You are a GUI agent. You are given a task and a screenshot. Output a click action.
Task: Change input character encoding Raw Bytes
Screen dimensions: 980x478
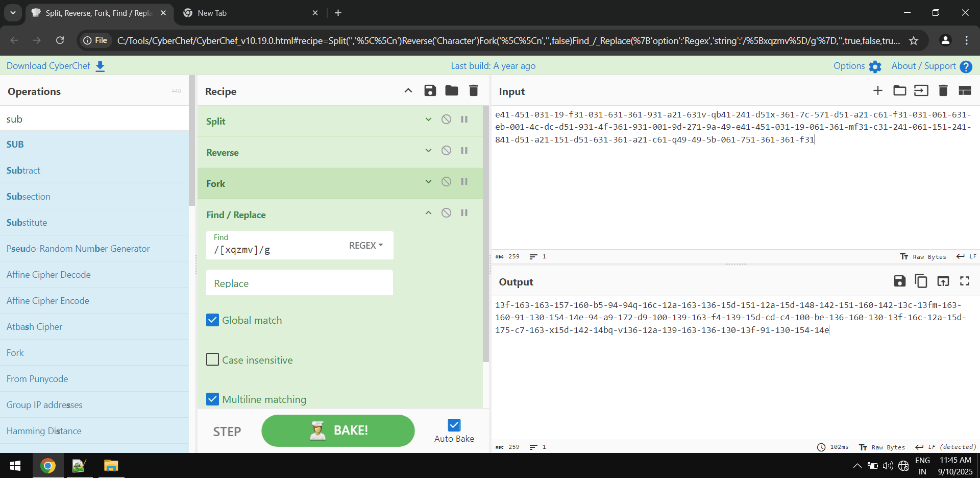923,256
